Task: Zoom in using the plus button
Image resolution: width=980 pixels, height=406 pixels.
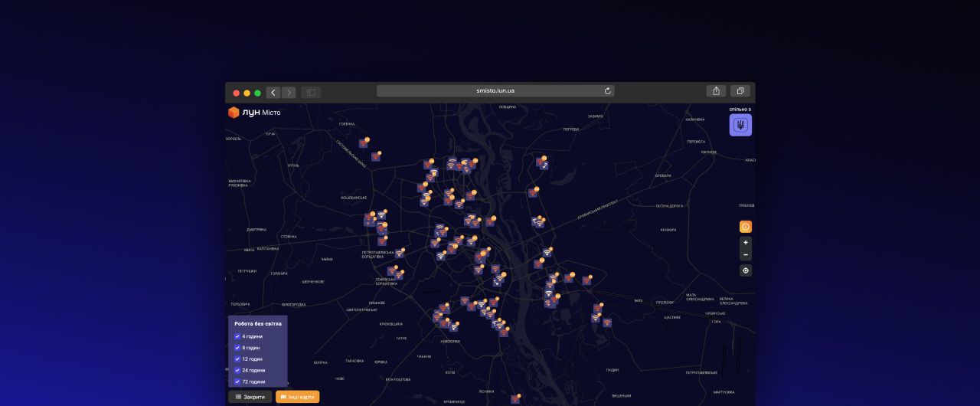Action: point(745,243)
